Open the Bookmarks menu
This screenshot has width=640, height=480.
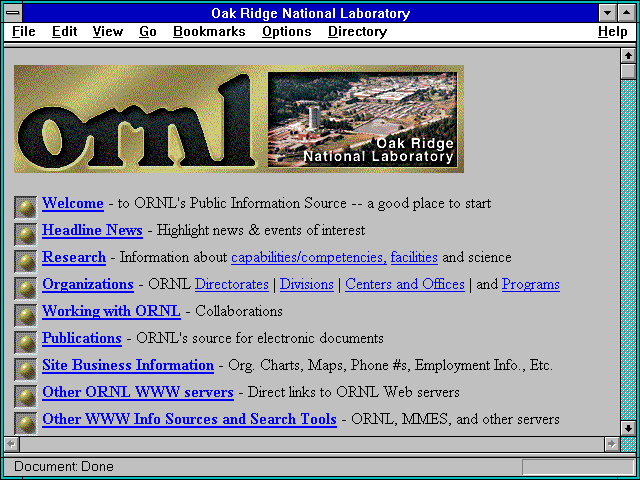[x=209, y=31]
